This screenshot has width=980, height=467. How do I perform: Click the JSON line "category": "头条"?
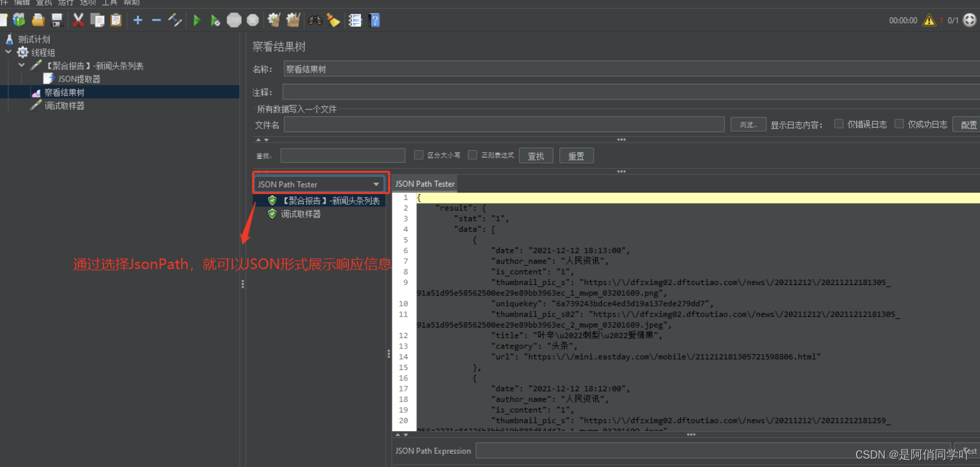pyautogui.click(x=534, y=346)
